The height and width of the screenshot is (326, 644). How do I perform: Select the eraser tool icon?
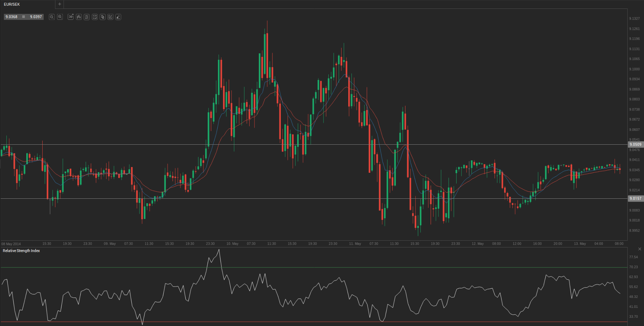[x=118, y=17]
